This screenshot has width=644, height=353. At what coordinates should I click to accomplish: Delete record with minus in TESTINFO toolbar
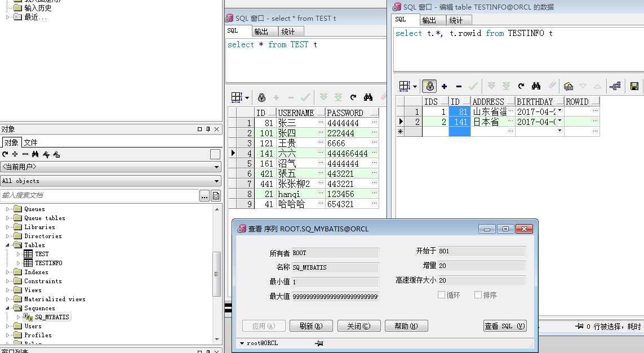coord(459,86)
